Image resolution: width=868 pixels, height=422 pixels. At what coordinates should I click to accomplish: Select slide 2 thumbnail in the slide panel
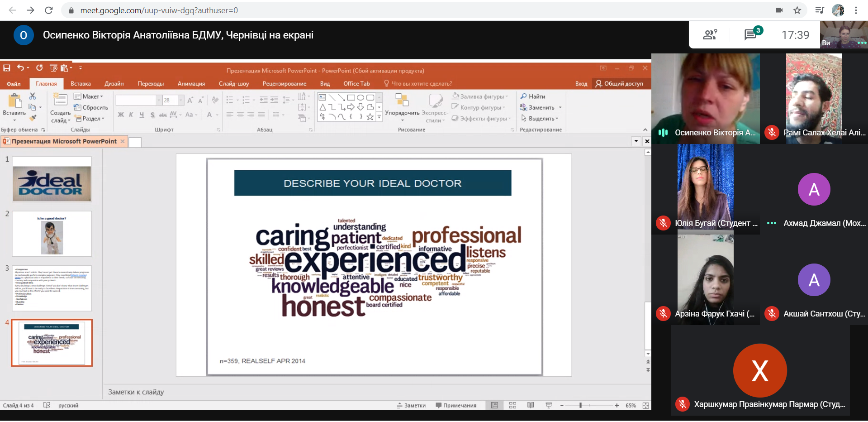coord(52,234)
